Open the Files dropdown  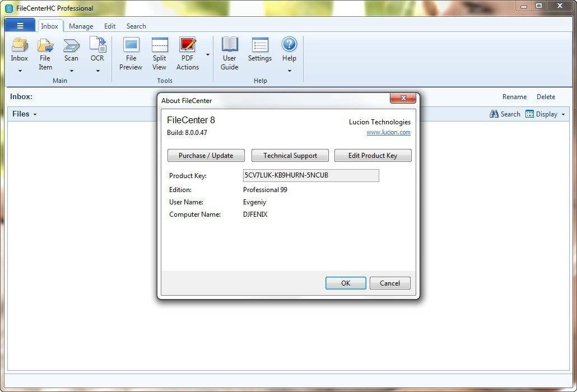[25, 114]
